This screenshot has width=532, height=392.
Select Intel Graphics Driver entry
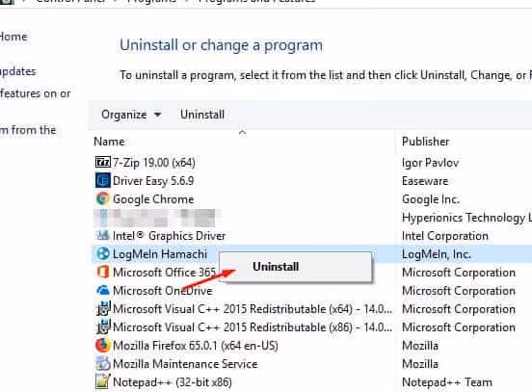[169, 236]
